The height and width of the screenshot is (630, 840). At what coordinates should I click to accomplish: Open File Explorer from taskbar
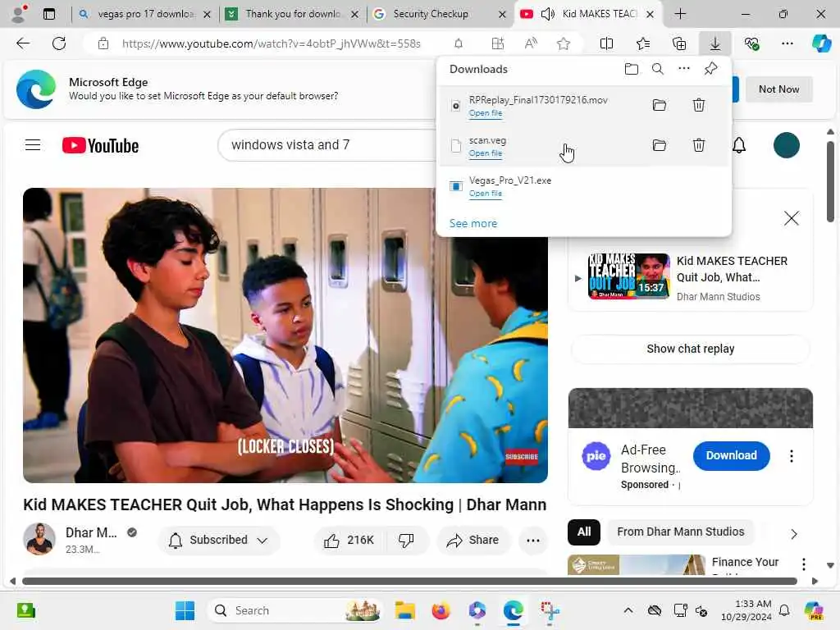point(405,610)
